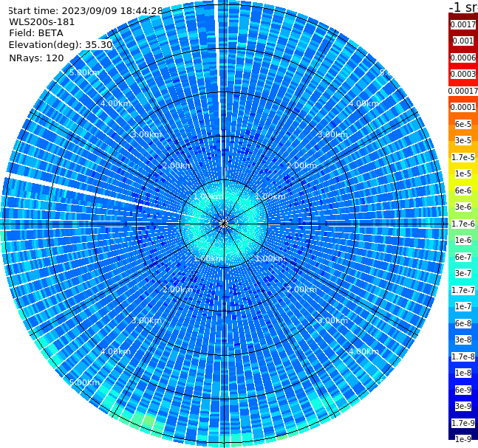
Task: Select the Elevation(deg): 35.30 text
Action: (x=61, y=45)
